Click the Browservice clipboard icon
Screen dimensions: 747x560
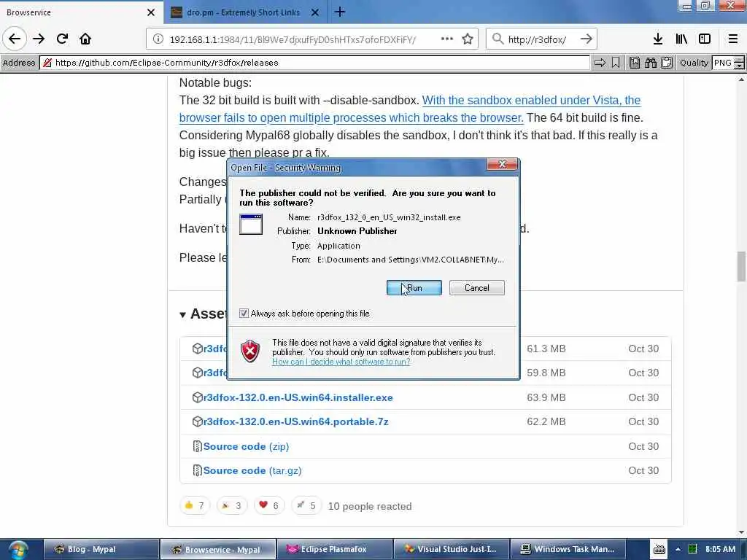click(x=667, y=63)
